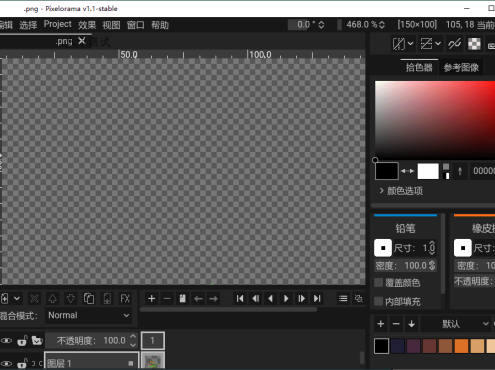Go to the previous frame
This screenshot has width=495, height=370.
coord(255,299)
